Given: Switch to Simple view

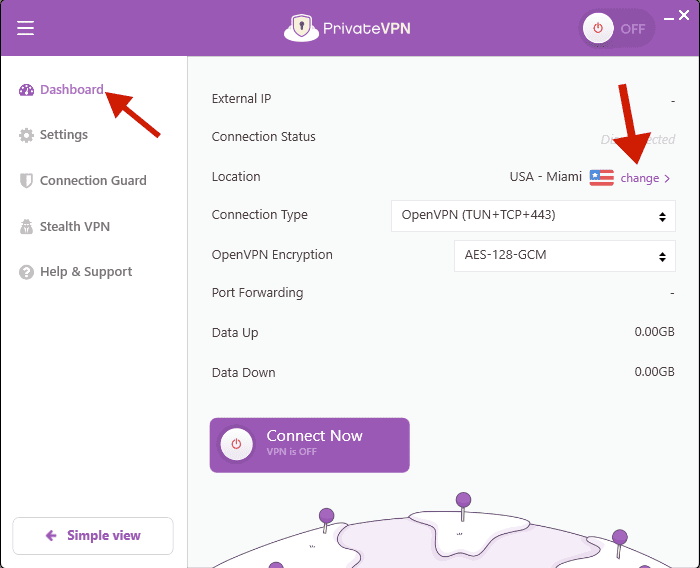Looking at the screenshot, I should coord(93,536).
